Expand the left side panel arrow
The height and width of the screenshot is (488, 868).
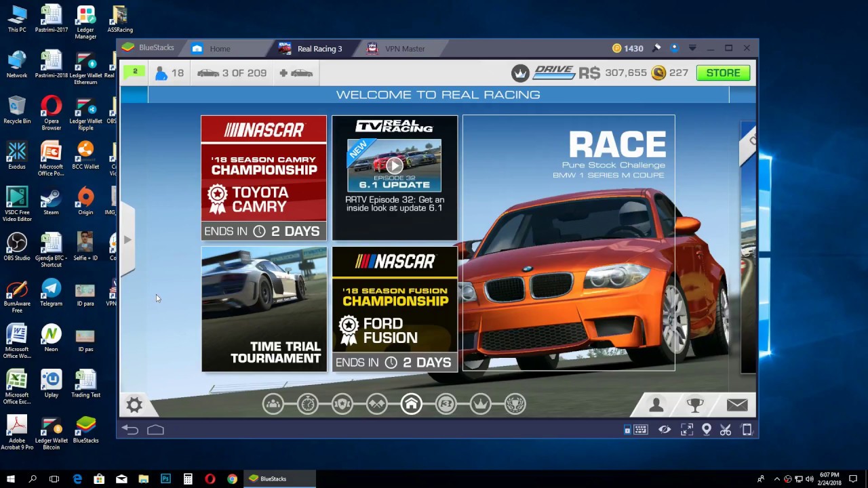[x=127, y=240]
